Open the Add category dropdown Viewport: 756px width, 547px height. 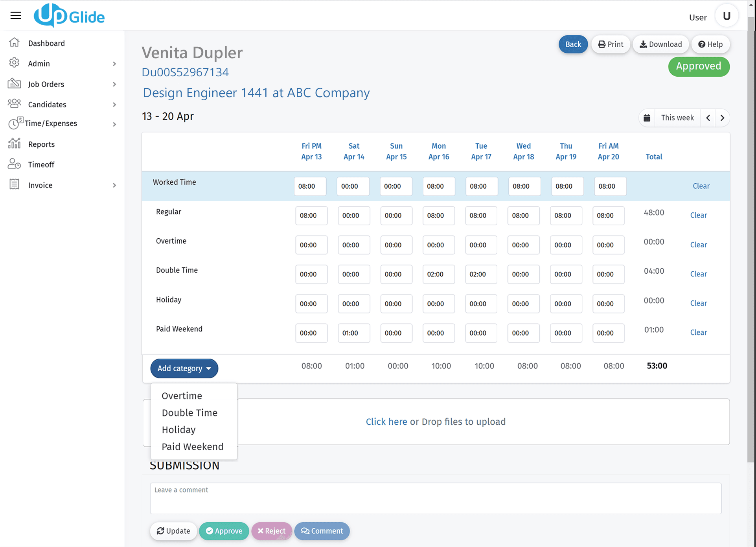click(x=184, y=368)
